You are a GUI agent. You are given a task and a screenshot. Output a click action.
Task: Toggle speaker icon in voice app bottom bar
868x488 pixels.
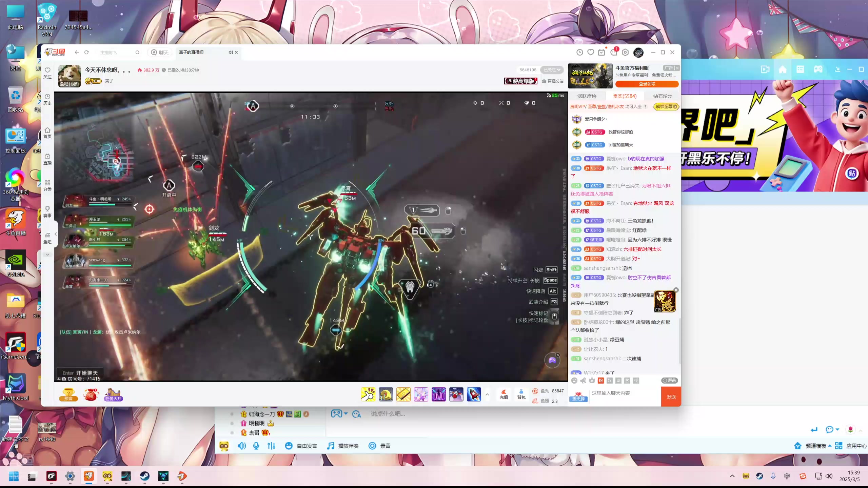coord(241,446)
